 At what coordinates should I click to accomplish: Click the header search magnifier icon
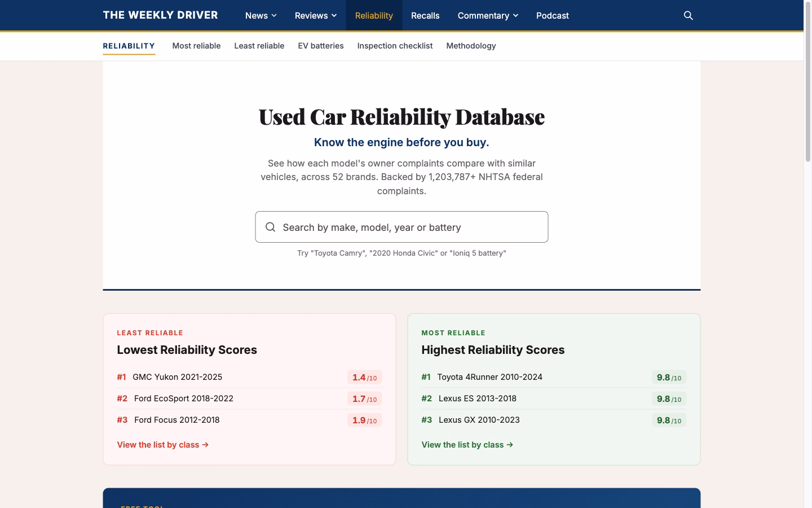[688, 15]
